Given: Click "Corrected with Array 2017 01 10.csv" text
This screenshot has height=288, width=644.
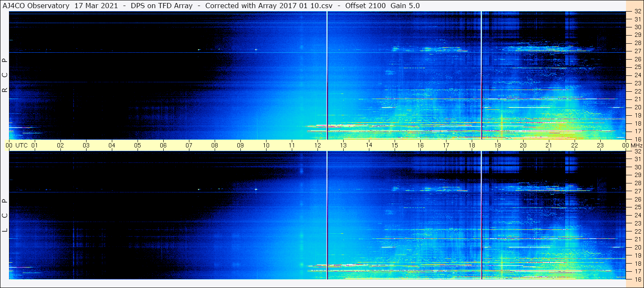Looking at the screenshot, I should coord(269,6).
